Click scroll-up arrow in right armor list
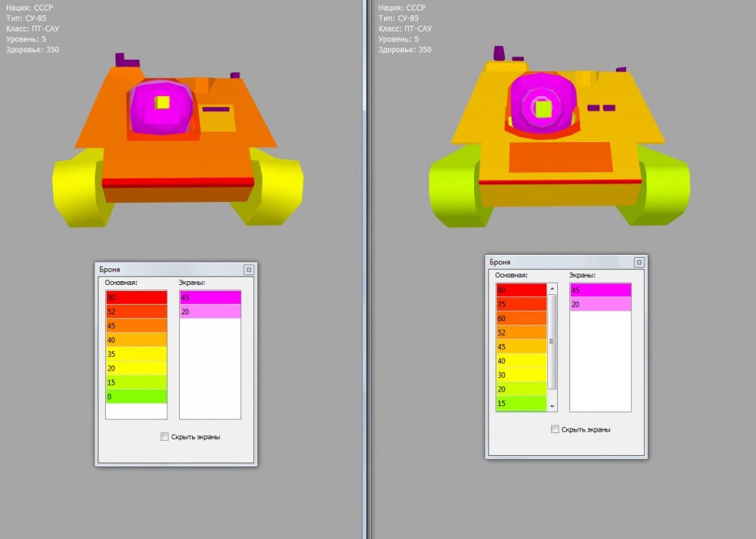756x539 pixels. coord(552,290)
